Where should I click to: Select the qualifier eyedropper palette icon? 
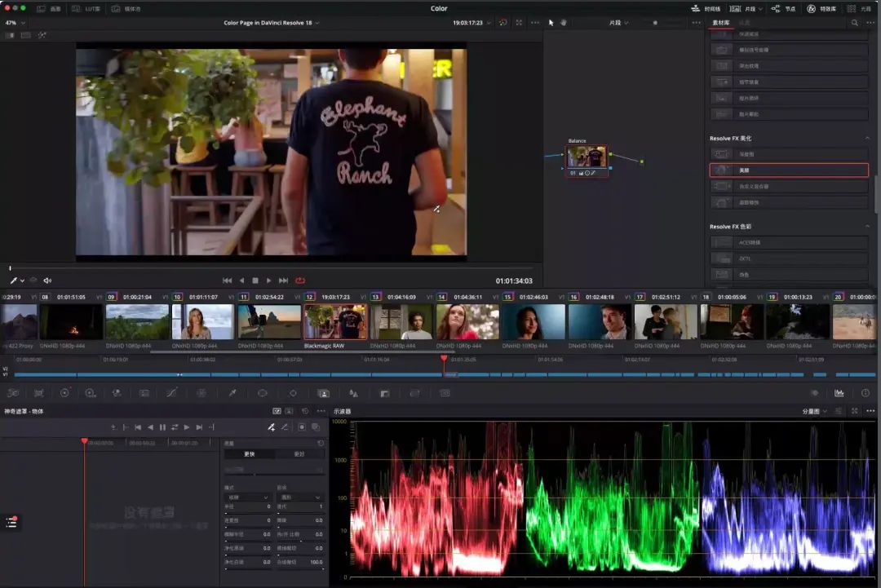click(x=232, y=393)
